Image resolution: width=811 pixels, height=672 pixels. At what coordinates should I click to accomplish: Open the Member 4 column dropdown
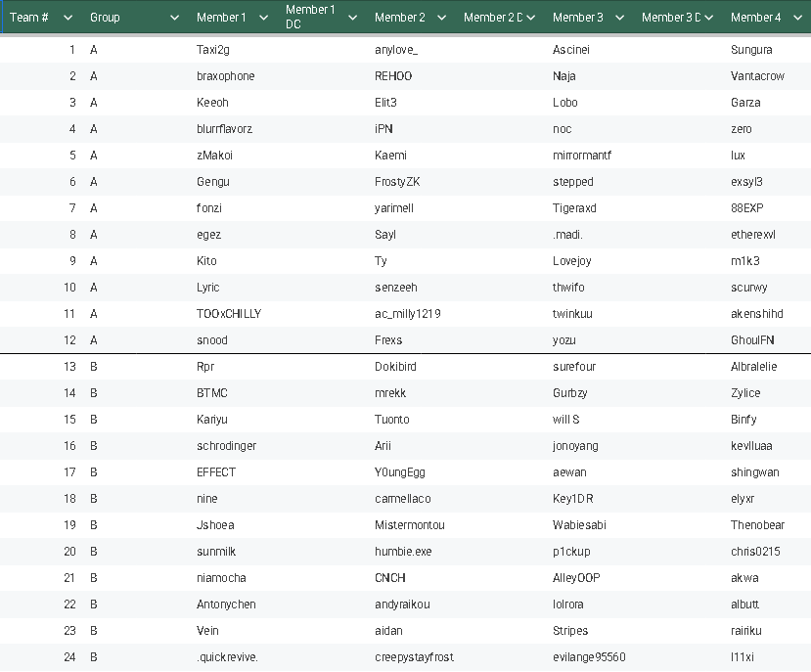(797, 18)
